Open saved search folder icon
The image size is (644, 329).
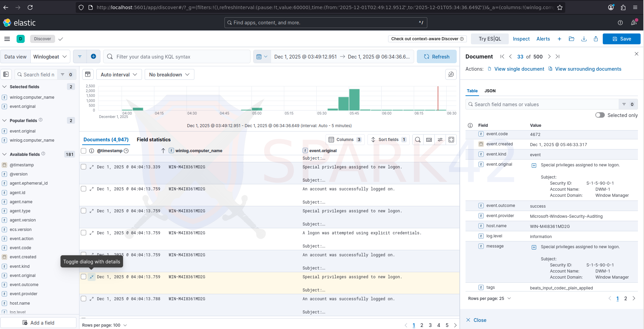[x=571, y=39]
